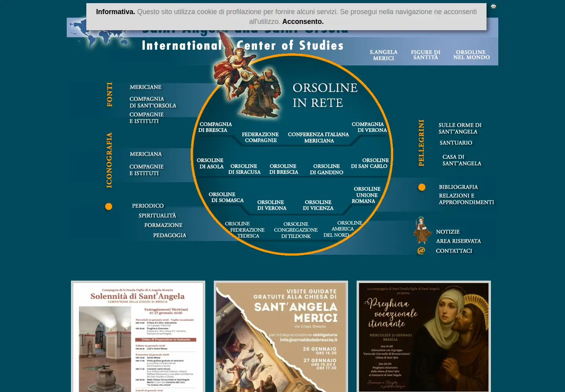Open Mericiana under Iconografia
Image resolution: width=565 pixels, height=392 pixels.
coord(146,154)
